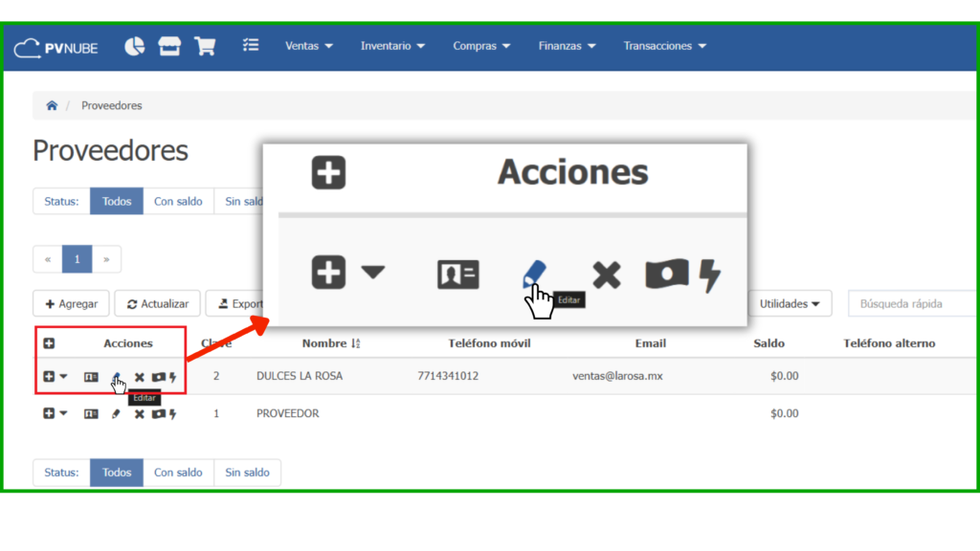The height and width of the screenshot is (551, 980).
Task: Click edit pencil for DULCES LA ROSA row
Action: coord(117,377)
